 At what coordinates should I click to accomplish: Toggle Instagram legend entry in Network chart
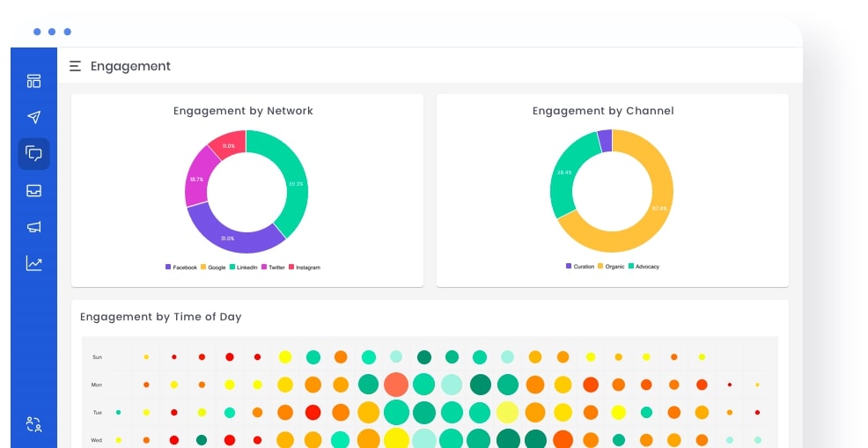[305, 268]
